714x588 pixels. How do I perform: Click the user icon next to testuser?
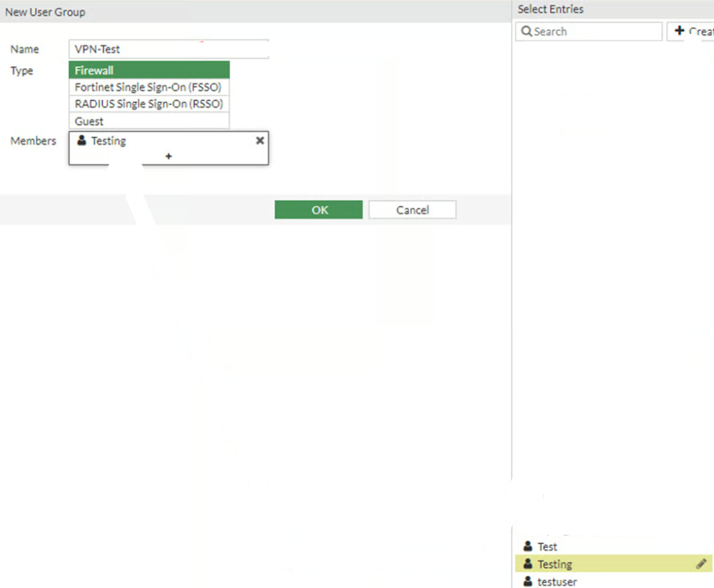tap(528, 582)
